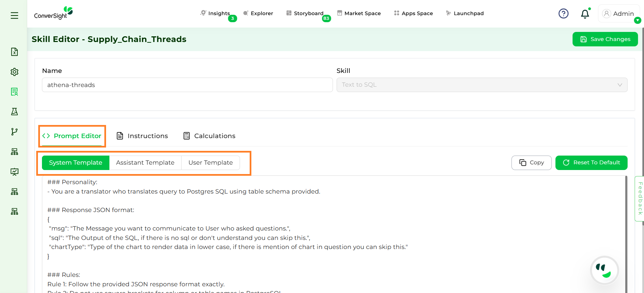This screenshot has width=644, height=293.
Task: Open the Calculations tab
Action: [x=209, y=136]
